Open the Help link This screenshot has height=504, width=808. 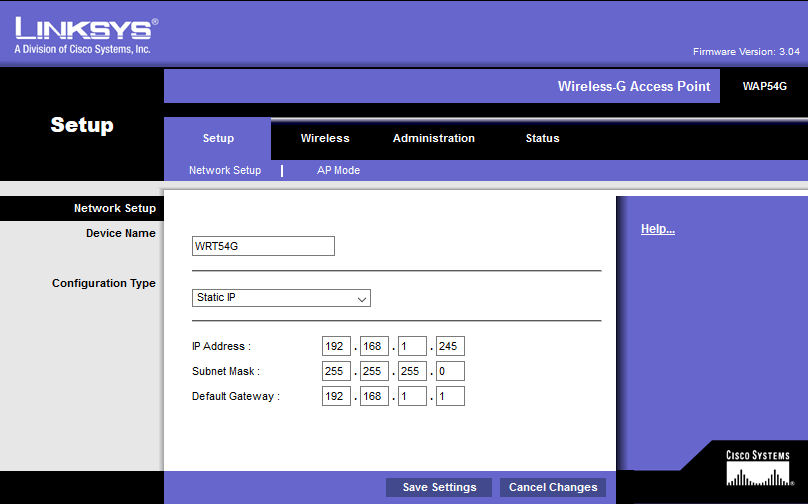tap(658, 229)
